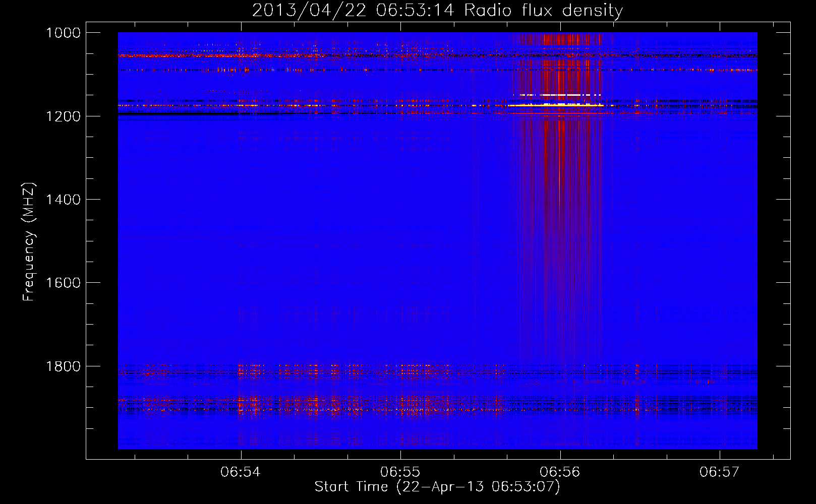Click the "Start Time (22-Apr-13 06:53:07)" label
This screenshot has width=816, height=504.
(x=437, y=487)
